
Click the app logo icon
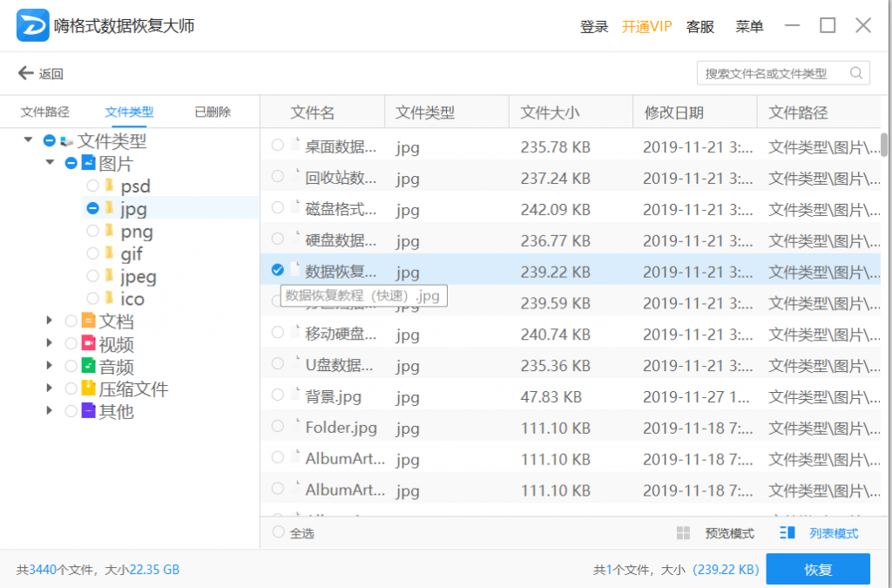click(32, 25)
